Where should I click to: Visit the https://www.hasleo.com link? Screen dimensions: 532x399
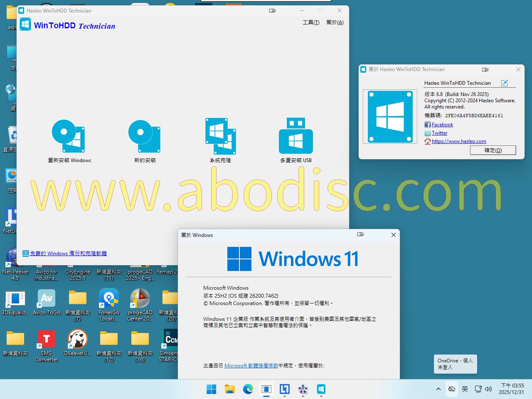(459, 141)
